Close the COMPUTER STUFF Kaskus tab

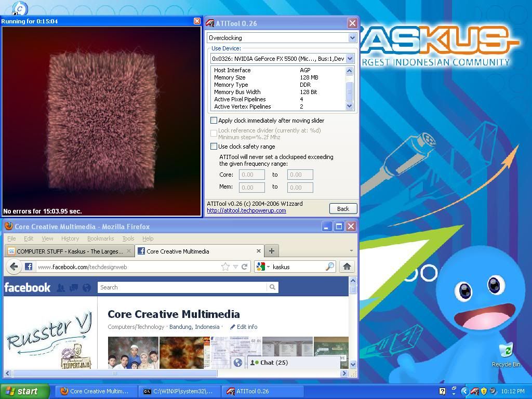(x=129, y=251)
